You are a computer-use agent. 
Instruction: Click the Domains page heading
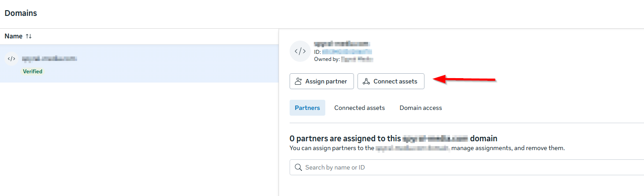(21, 13)
